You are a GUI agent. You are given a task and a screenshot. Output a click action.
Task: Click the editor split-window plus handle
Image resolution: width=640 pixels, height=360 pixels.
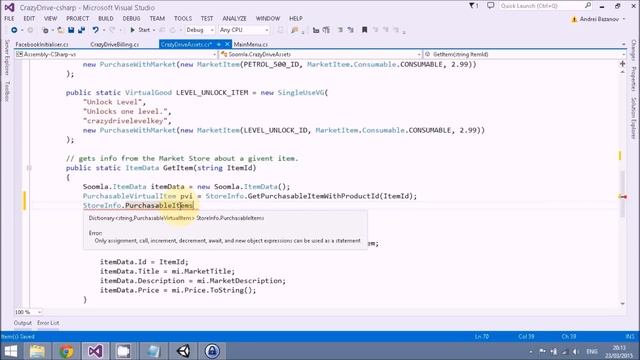point(622,64)
